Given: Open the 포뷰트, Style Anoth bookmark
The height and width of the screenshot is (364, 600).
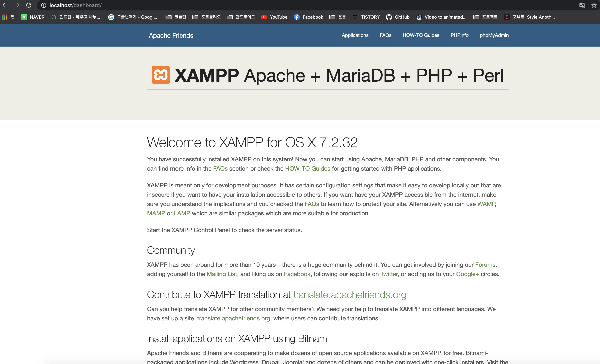Looking at the screenshot, I should click(530, 17).
